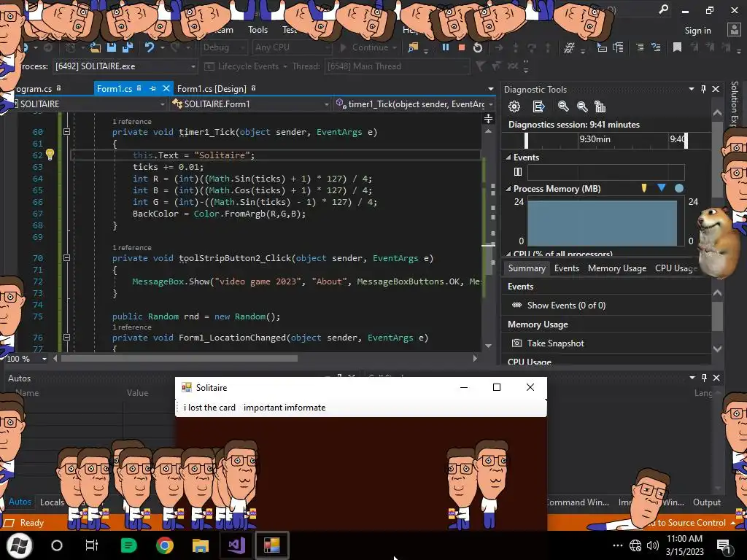This screenshot has width=747, height=560.
Task: Close the Form1.cs tab
Action: point(166,88)
